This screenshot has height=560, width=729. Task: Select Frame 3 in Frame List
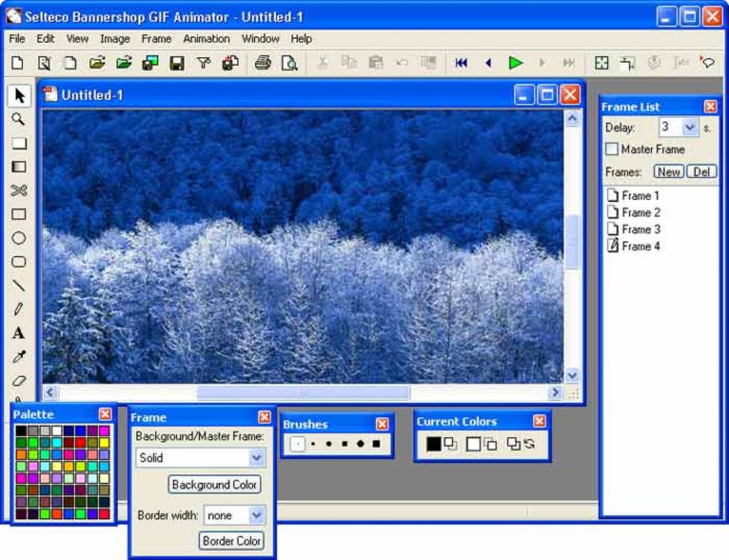click(633, 229)
